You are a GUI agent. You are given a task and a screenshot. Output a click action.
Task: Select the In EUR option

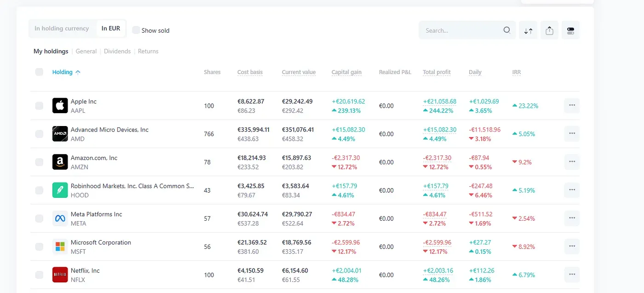pyautogui.click(x=111, y=29)
